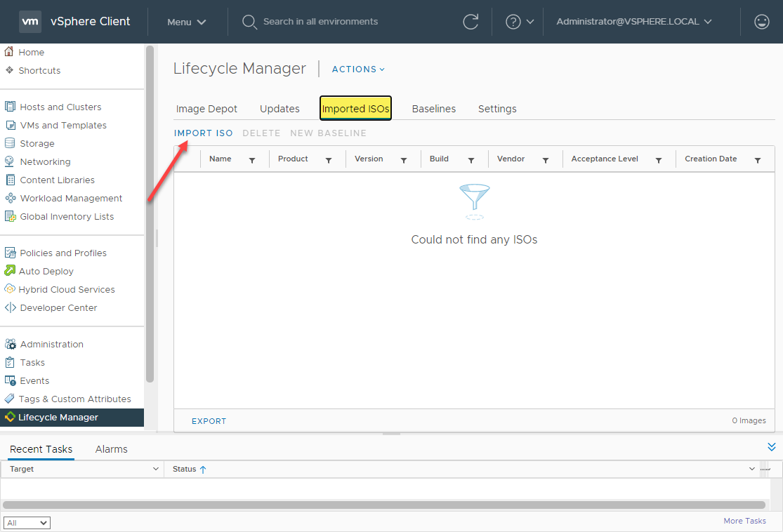Open the ACTIONS dropdown
The height and width of the screenshot is (532, 783).
click(359, 69)
